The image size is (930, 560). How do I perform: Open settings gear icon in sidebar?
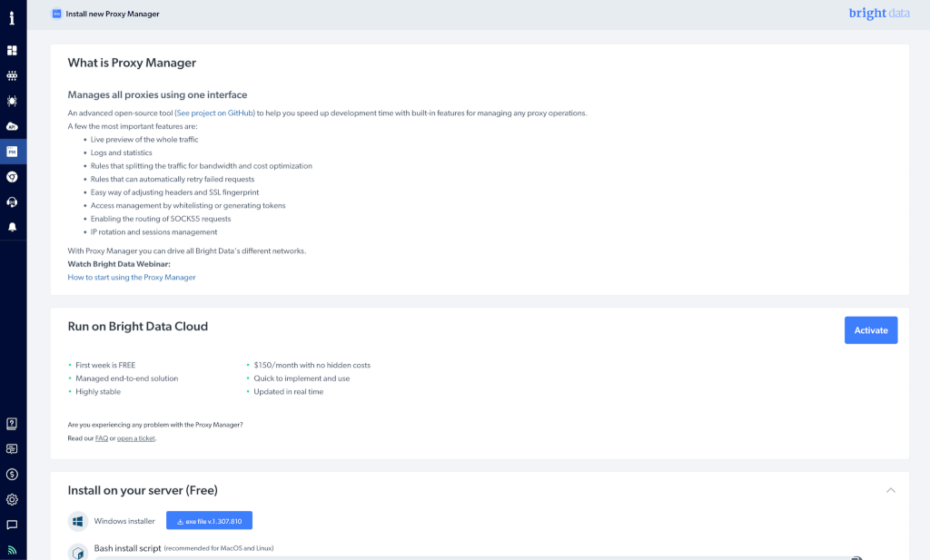(12, 499)
